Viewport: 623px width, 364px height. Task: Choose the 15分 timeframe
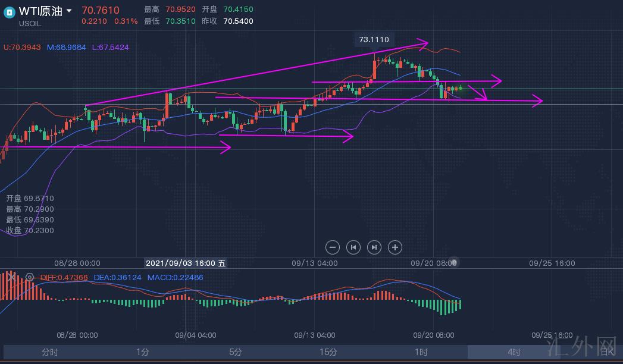coord(328,352)
